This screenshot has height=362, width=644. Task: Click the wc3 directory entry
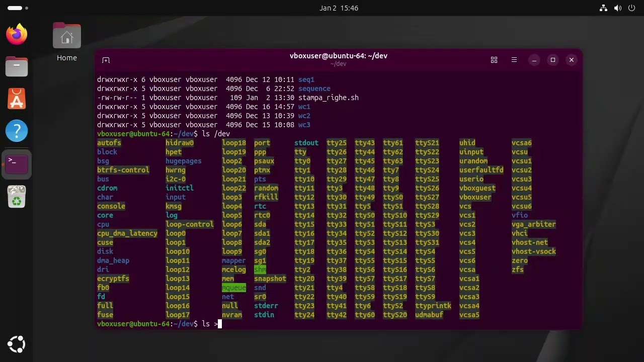pyautogui.click(x=304, y=125)
